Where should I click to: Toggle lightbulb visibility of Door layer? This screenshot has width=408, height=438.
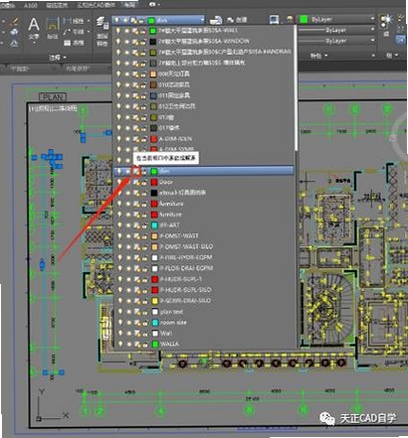tap(119, 182)
